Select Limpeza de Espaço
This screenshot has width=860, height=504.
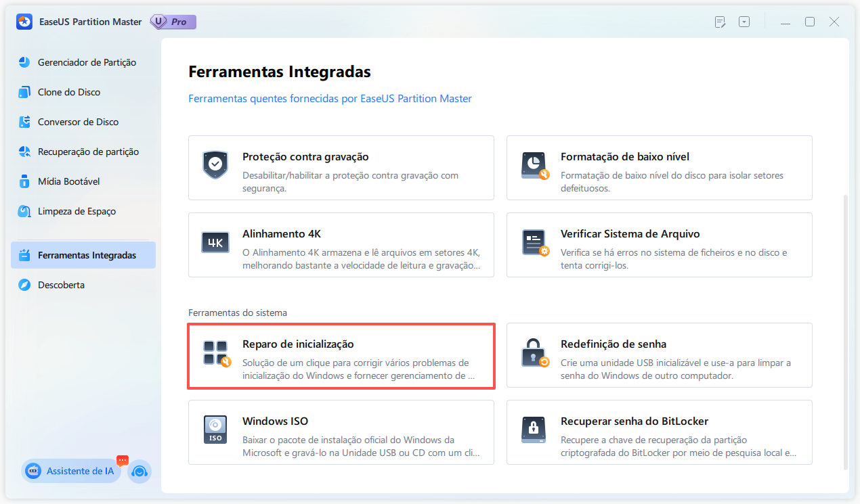83,211
